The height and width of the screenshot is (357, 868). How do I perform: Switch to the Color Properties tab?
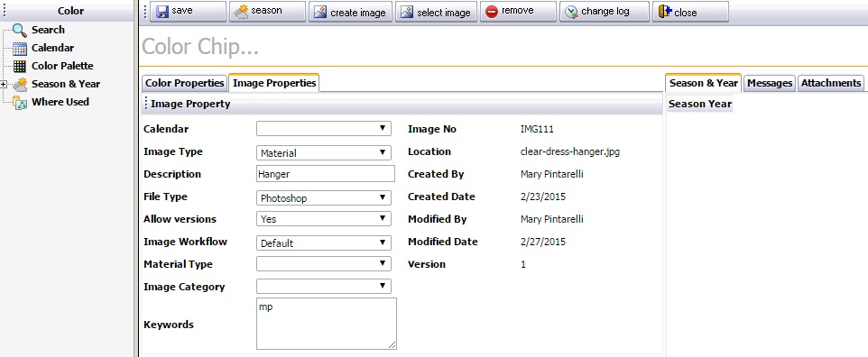click(x=184, y=83)
